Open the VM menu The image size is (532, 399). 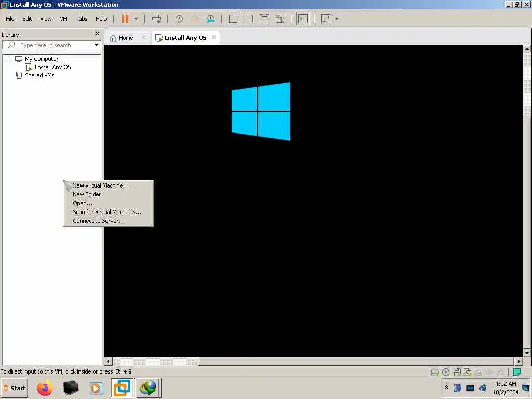coord(63,19)
